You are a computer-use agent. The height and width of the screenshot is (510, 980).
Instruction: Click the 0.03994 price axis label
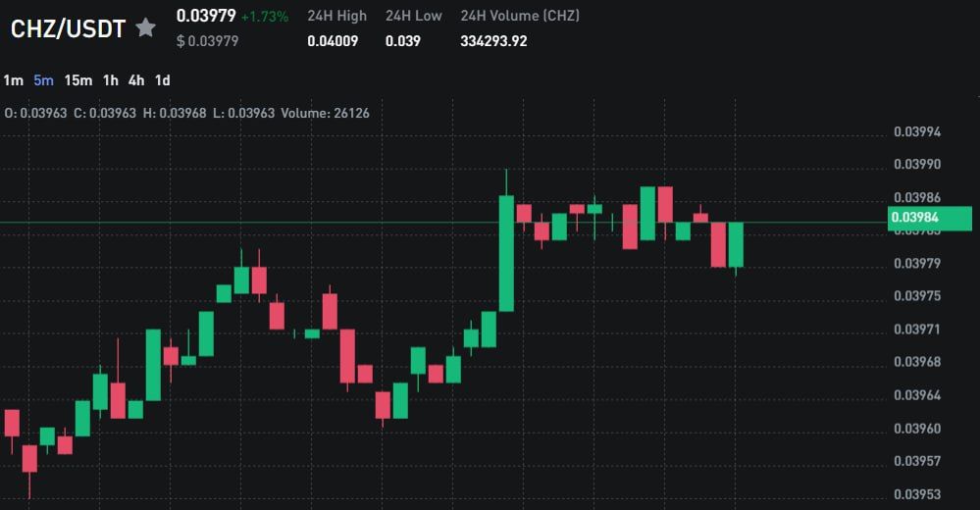click(917, 131)
